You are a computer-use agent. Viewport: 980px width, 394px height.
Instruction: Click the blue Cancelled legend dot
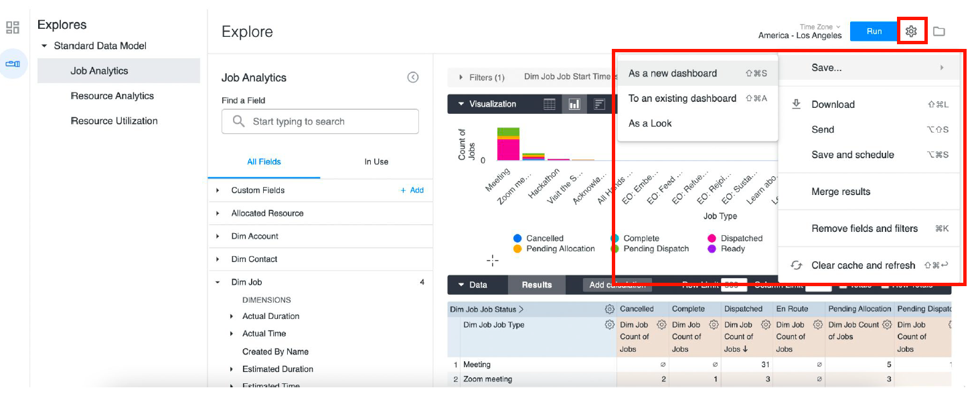[517, 239]
